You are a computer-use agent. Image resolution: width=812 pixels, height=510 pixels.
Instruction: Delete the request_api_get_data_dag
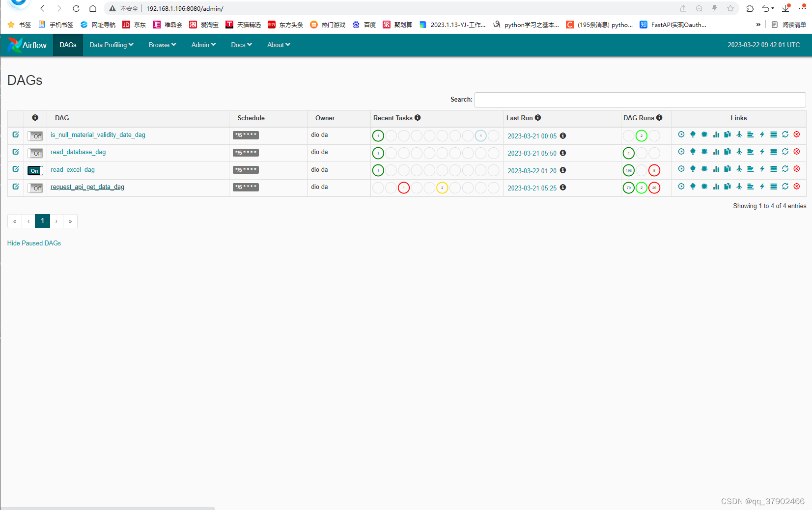[x=796, y=187]
